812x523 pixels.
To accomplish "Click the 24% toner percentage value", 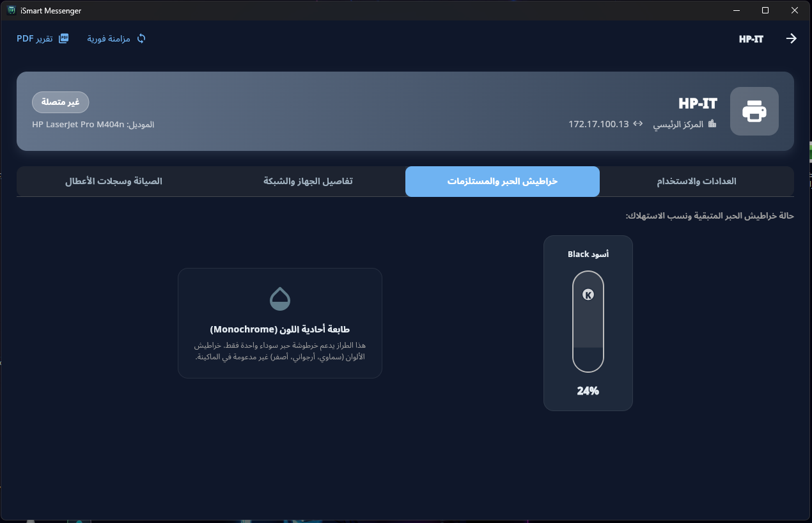I will click(588, 391).
